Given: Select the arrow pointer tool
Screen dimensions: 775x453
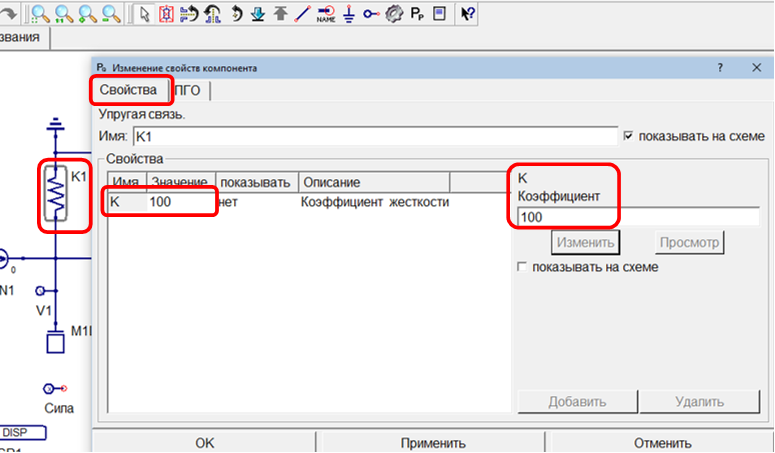Looking at the screenshot, I should (144, 14).
